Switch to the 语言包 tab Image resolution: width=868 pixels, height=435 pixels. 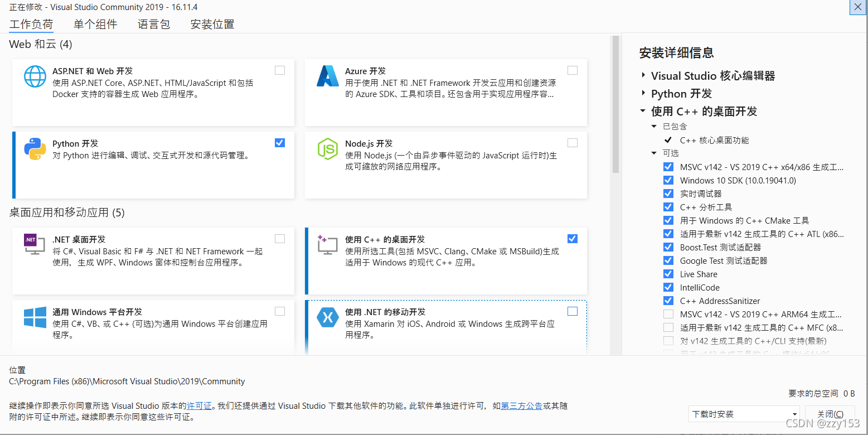click(x=154, y=24)
